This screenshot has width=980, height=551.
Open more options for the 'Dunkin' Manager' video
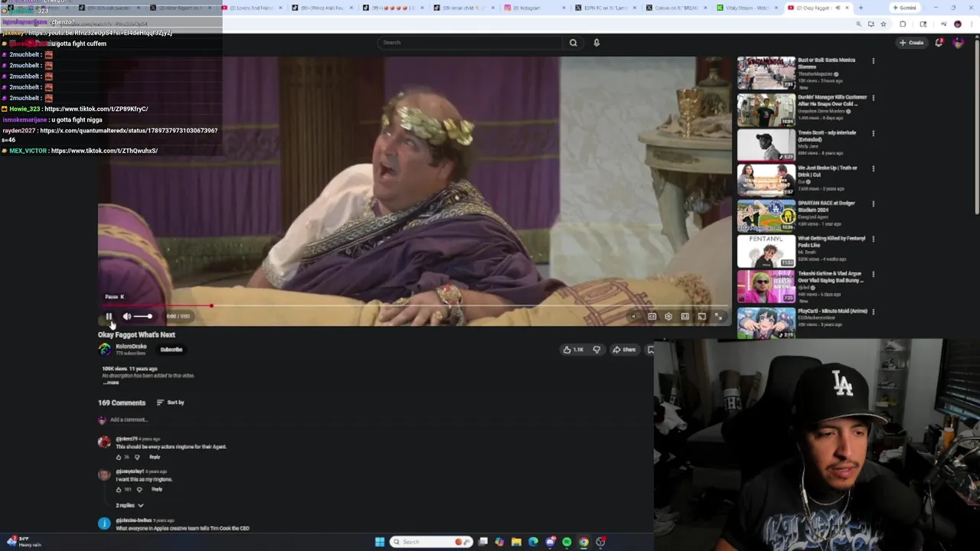click(x=873, y=97)
